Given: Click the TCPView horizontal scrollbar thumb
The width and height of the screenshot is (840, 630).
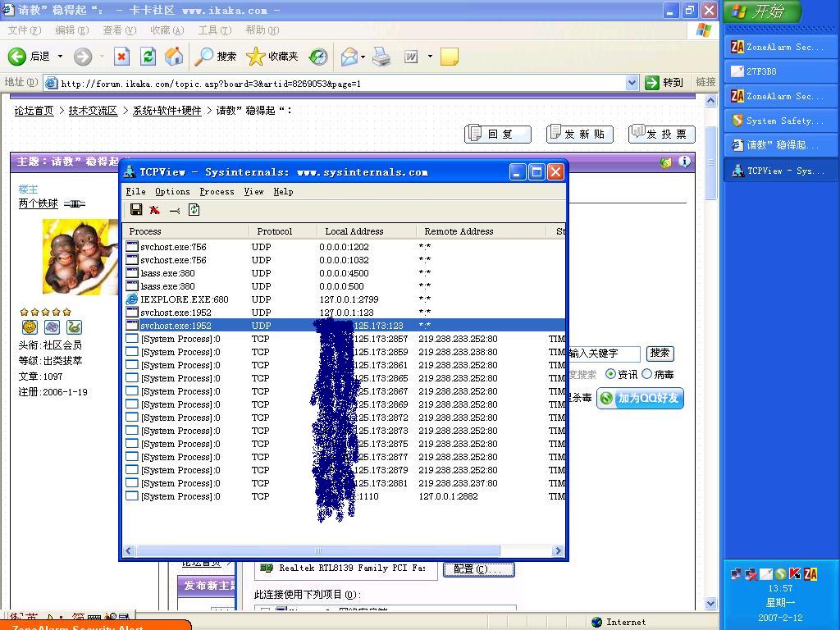Looking at the screenshot, I should pos(317,550).
